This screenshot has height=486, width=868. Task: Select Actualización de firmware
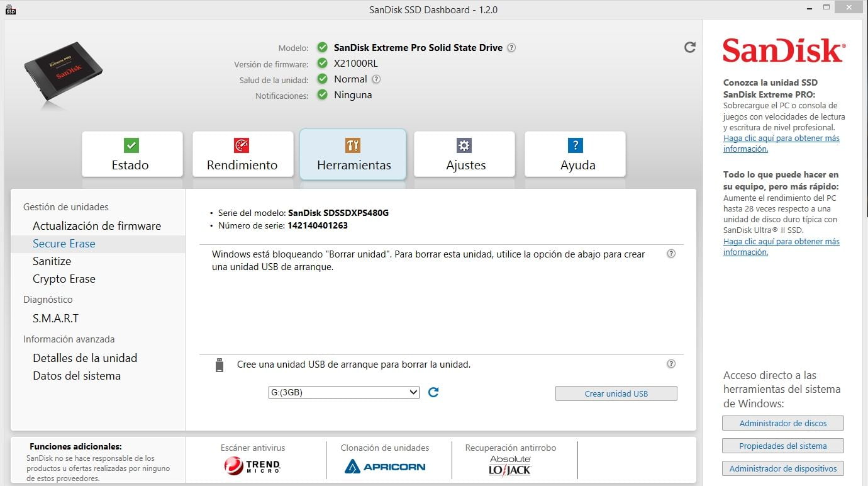97,226
